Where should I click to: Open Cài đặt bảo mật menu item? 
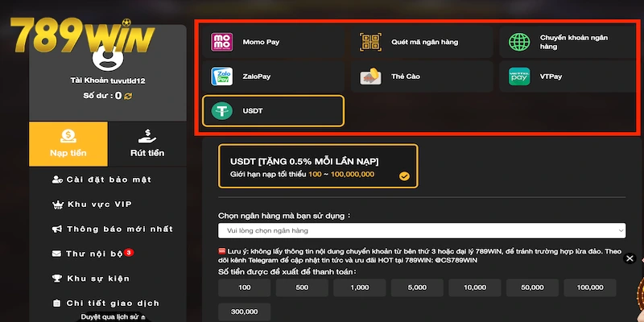click(x=101, y=180)
